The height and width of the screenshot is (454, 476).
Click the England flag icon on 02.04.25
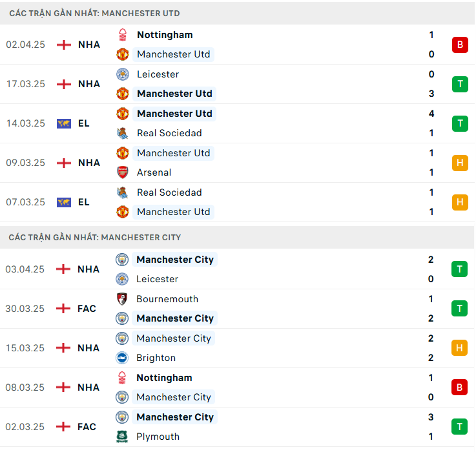(63, 45)
